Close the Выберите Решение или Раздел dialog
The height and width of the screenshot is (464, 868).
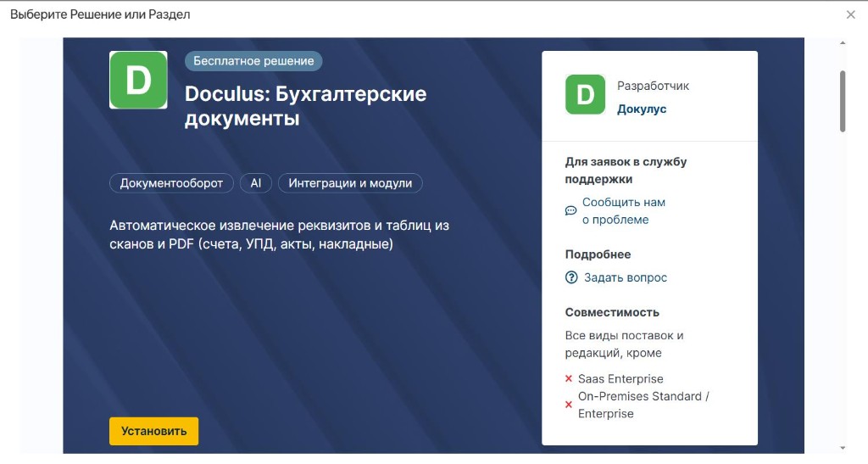(x=851, y=15)
